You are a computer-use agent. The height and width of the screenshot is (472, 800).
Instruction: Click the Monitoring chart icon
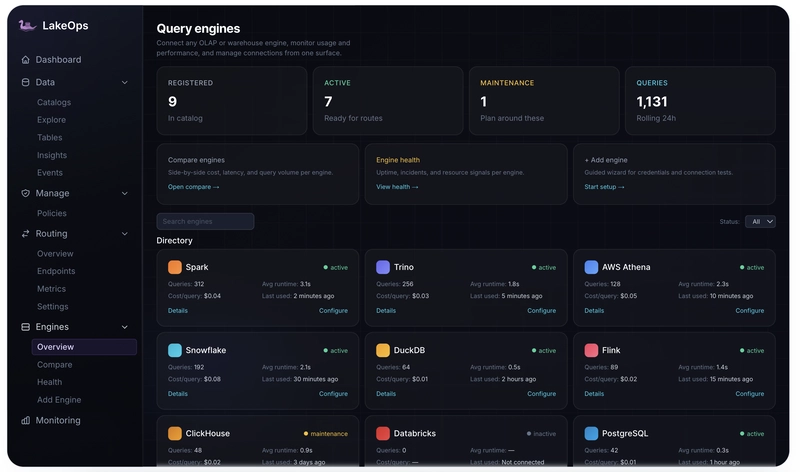click(26, 420)
